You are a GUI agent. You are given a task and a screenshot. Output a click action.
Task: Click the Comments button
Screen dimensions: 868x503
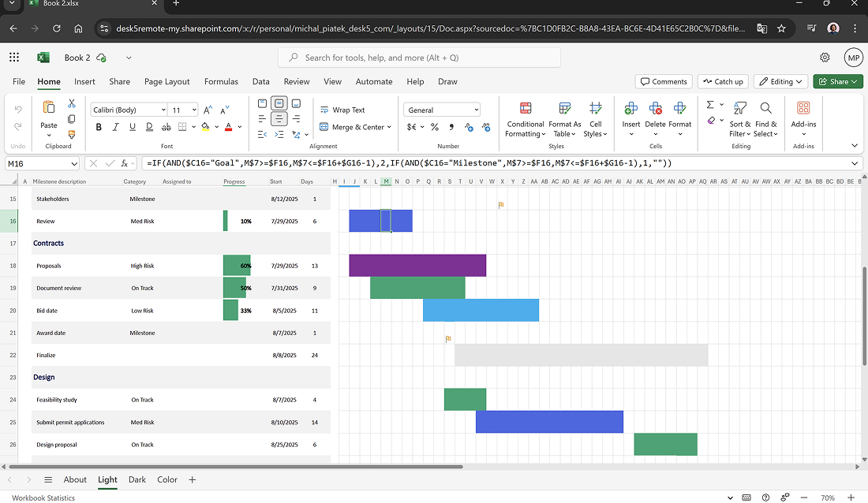pyautogui.click(x=664, y=81)
